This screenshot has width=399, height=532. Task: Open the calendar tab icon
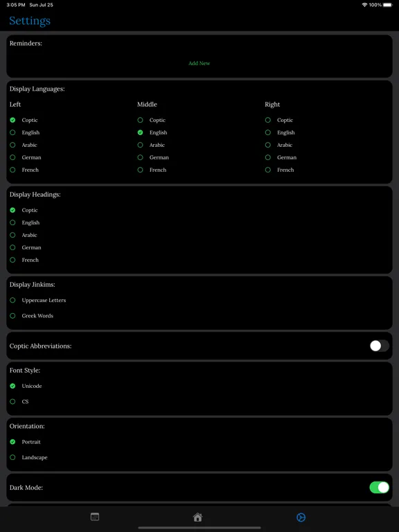(x=95, y=517)
